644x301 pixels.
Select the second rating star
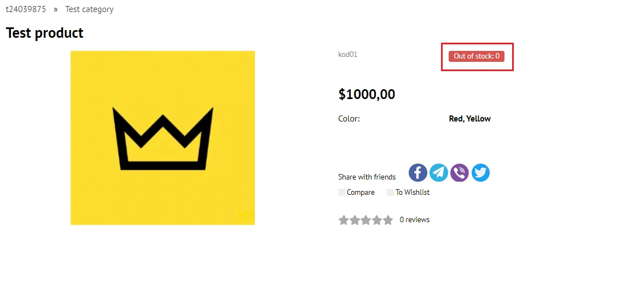355,220
